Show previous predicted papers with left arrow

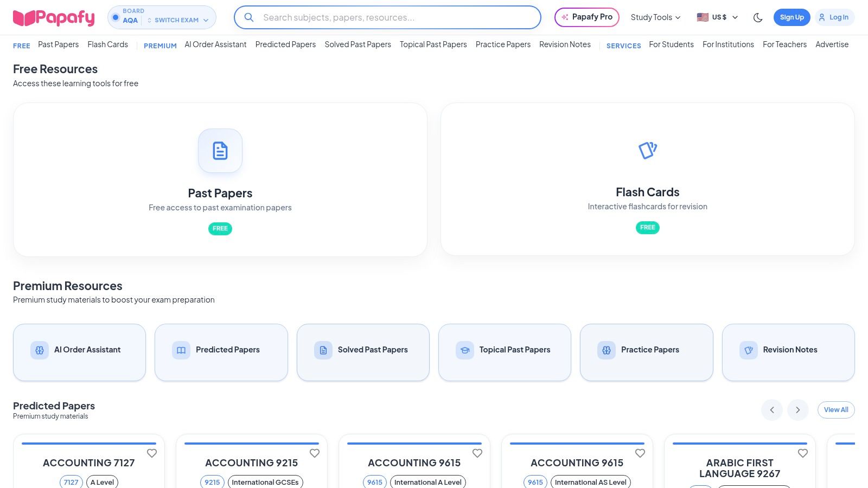coord(772,410)
